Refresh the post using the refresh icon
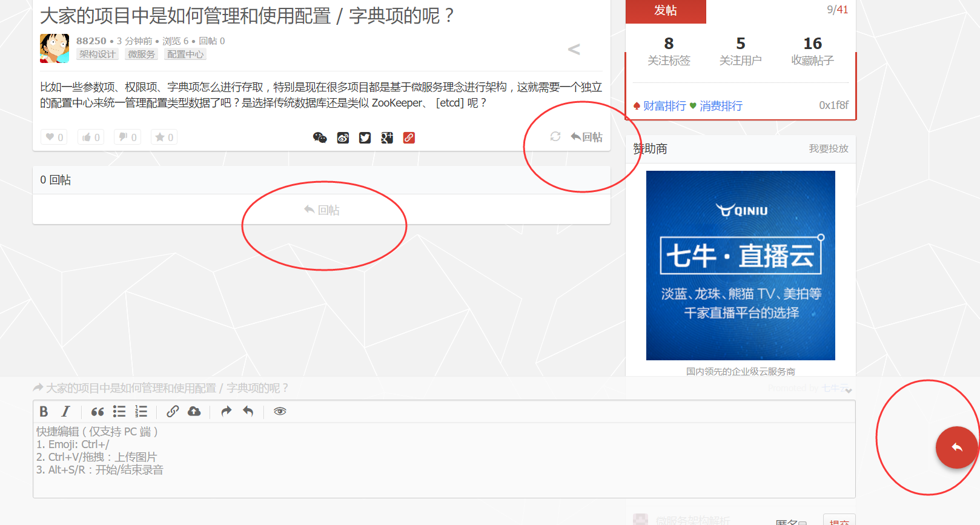This screenshot has width=980, height=525. coord(555,137)
